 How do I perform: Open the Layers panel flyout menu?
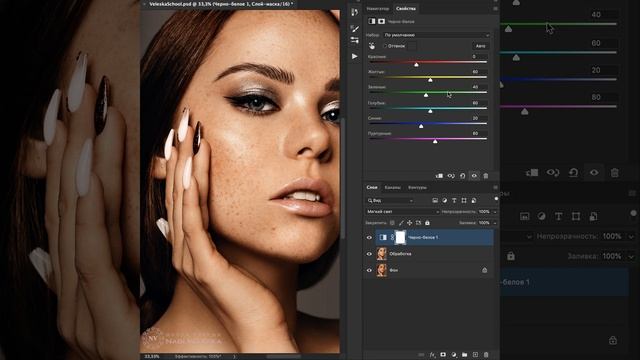[x=496, y=187]
